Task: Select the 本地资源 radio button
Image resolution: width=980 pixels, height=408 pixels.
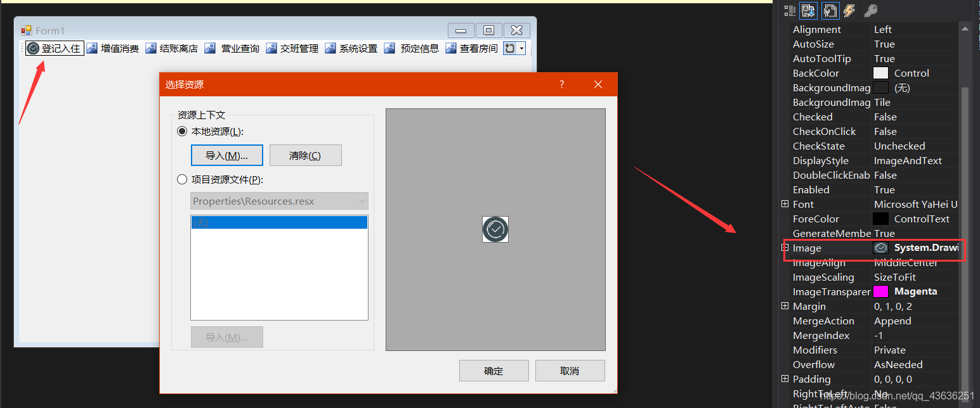Action: pos(182,132)
